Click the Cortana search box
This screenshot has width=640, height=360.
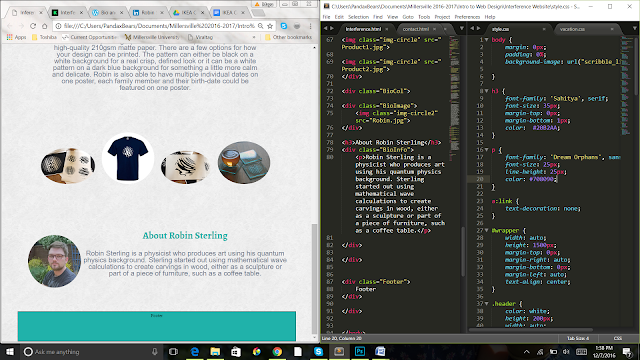click(x=91, y=351)
